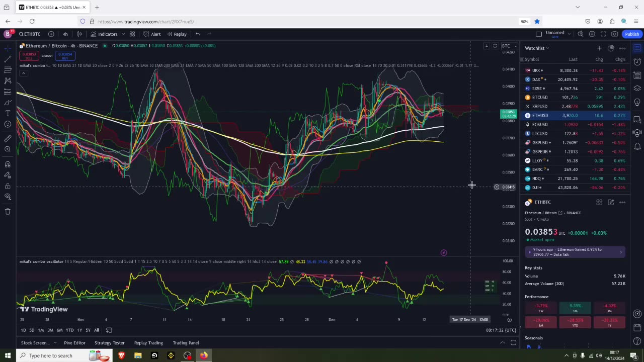The image size is (644, 362).
Task: Maximize the bottom panel
Action: pos(513,343)
